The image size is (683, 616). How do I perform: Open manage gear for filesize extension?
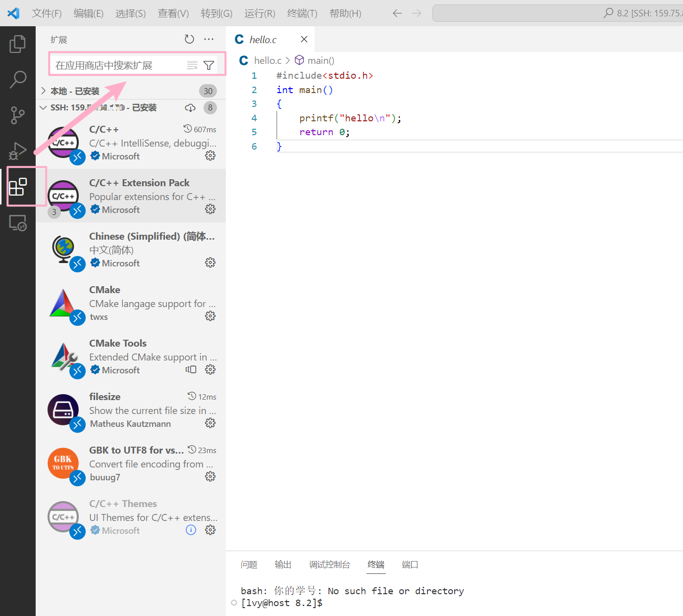pos(210,423)
